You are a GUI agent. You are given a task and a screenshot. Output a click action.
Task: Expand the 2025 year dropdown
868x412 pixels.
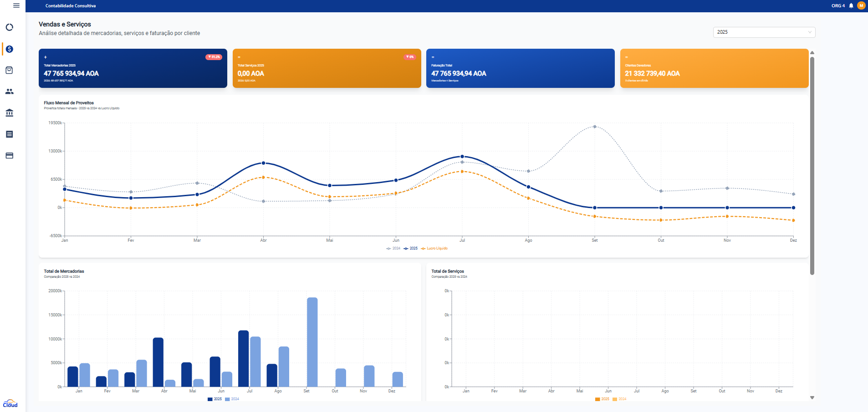(x=764, y=32)
